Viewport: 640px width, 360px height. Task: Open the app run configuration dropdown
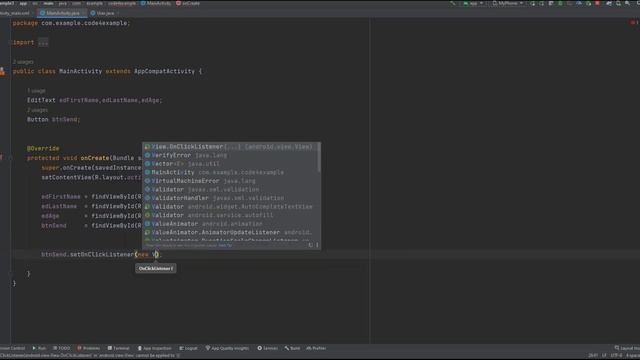(473, 3)
